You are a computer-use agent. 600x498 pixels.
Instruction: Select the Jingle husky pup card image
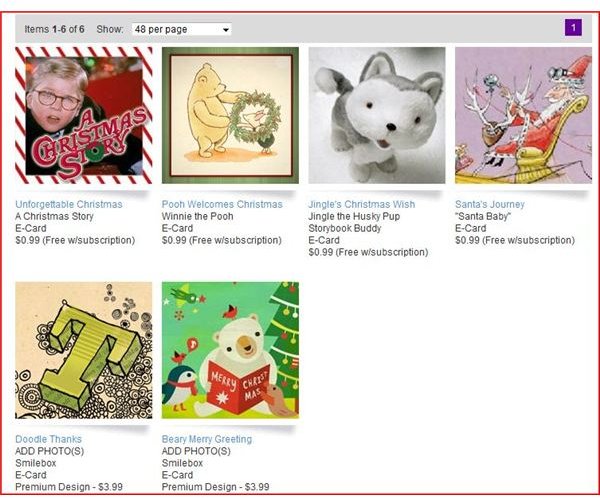pyautogui.click(x=377, y=115)
